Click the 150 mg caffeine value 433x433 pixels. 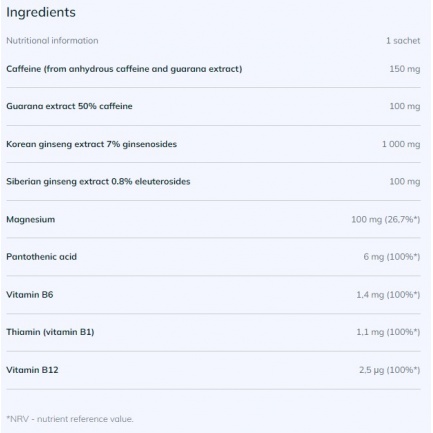(405, 69)
